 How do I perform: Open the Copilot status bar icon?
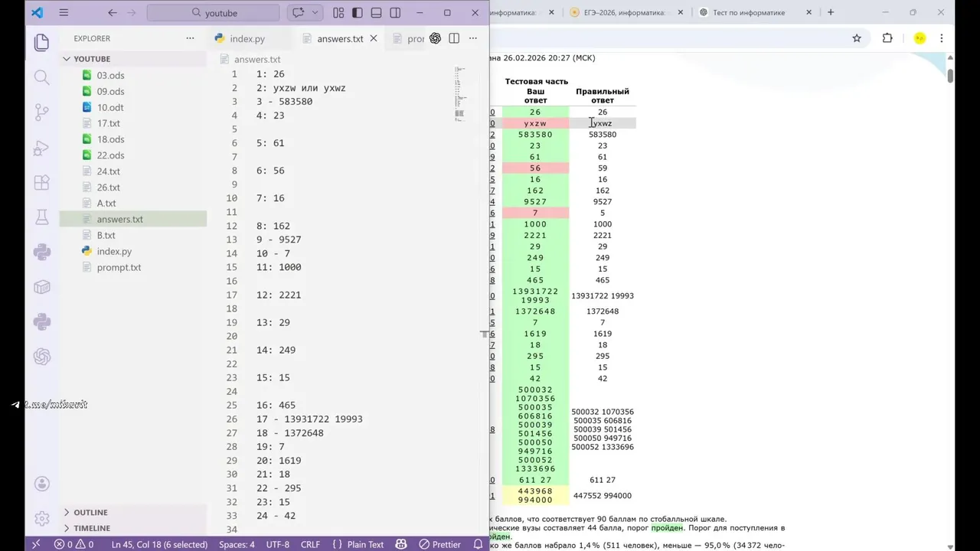coord(401,544)
